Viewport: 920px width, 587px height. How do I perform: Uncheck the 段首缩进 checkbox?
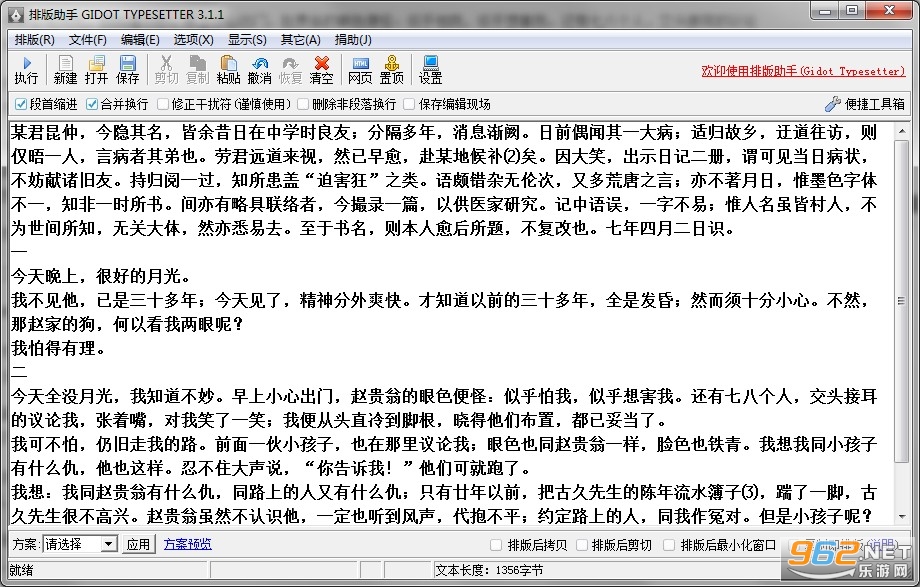[21, 104]
